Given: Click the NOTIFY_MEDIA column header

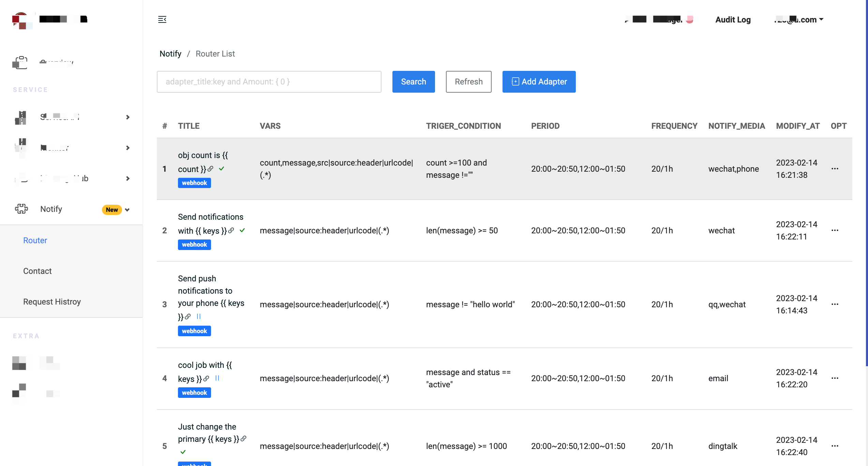Looking at the screenshot, I should point(736,126).
